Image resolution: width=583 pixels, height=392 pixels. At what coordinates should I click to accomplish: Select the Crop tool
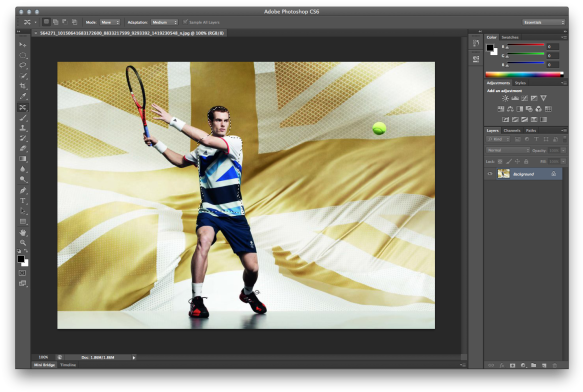click(23, 86)
